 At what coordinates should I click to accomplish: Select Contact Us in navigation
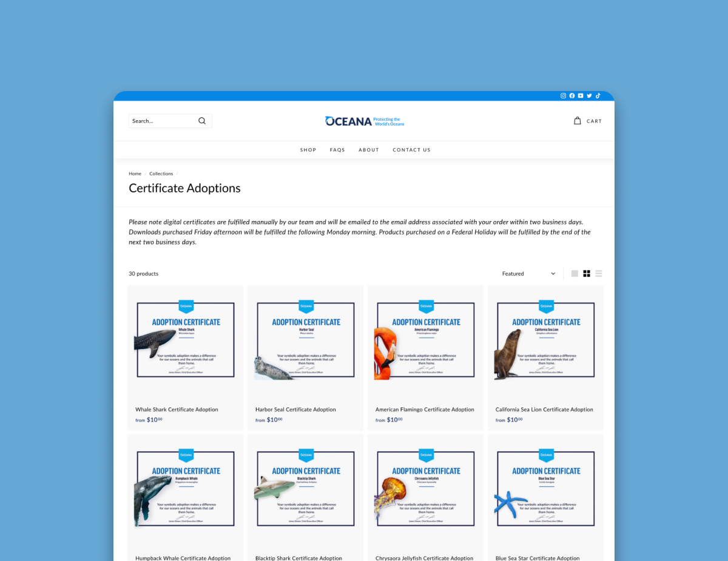tap(411, 150)
